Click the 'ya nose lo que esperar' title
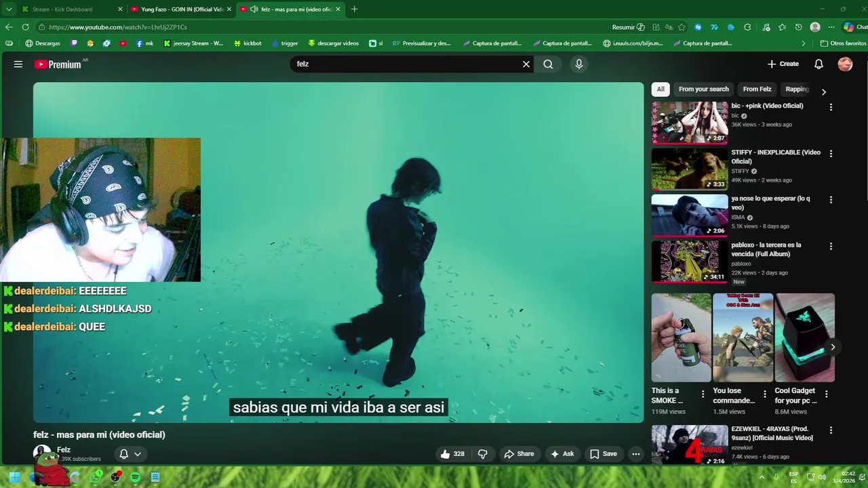This screenshot has width=868, height=488. coord(770,203)
